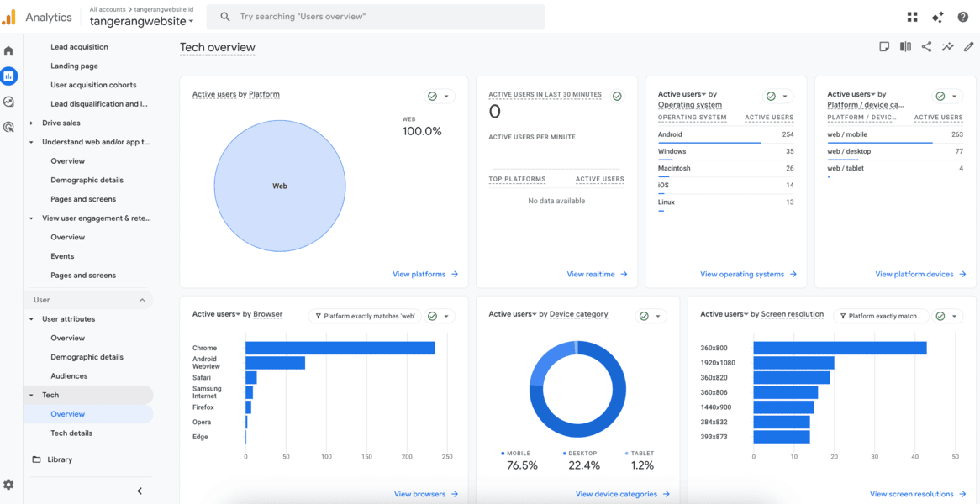Open Audiences in the sidebar
This screenshot has width=980, height=504.
click(x=69, y=376)
